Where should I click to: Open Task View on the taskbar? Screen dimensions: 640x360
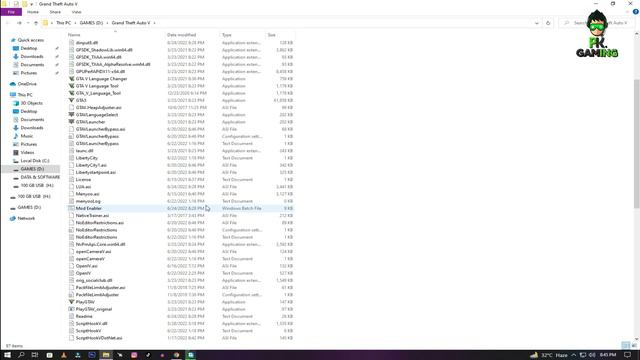pos(35,355)
